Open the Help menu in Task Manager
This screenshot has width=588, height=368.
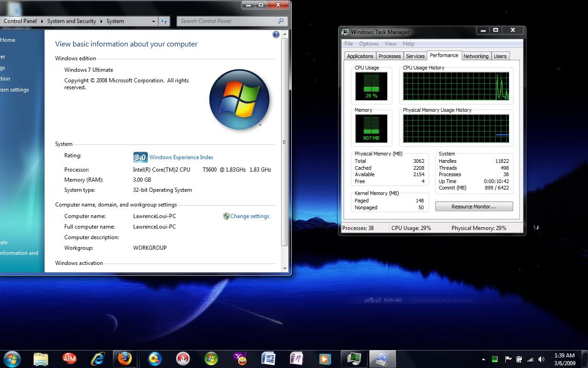tap(408, 44)
